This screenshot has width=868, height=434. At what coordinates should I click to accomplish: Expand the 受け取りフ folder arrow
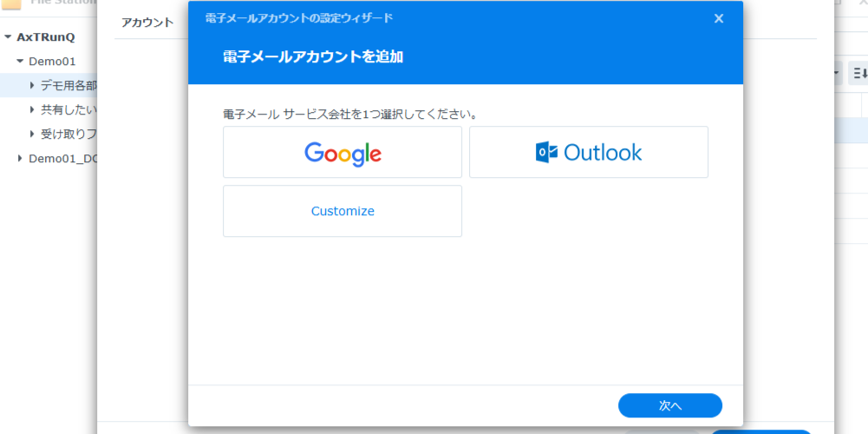tap(32, 134)
